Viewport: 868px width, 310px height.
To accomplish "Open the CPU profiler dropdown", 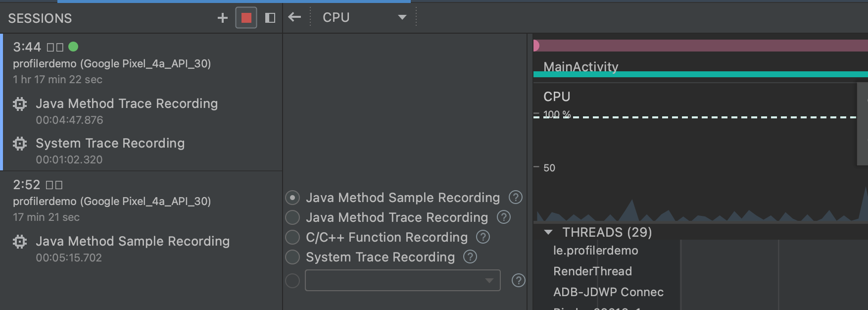I will (x=364, y=17).
